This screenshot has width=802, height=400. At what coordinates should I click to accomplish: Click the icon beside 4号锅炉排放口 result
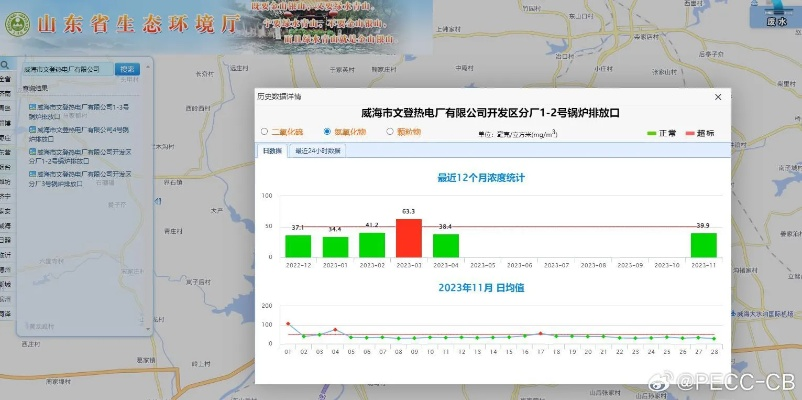(32, 130)
